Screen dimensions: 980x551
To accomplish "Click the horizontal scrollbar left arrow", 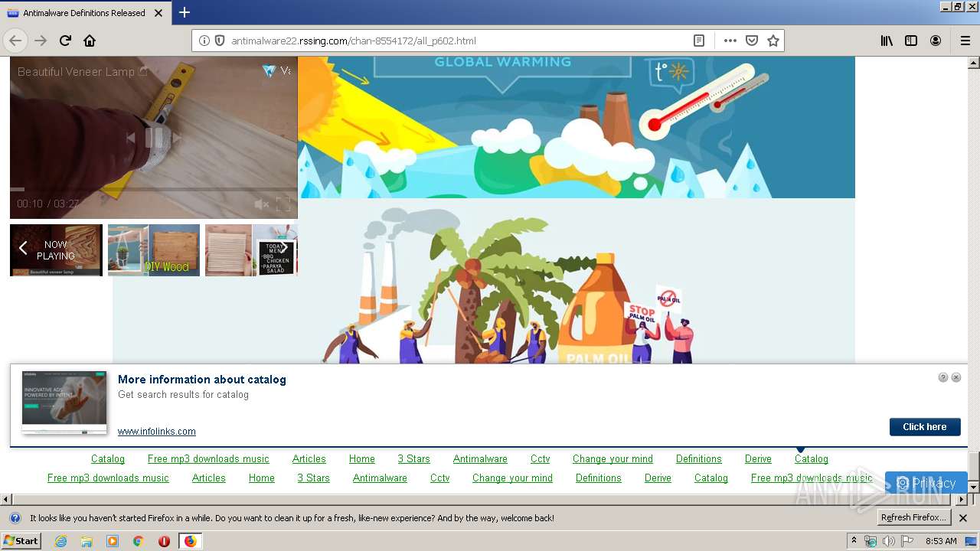I will click(x=6, y=500).
